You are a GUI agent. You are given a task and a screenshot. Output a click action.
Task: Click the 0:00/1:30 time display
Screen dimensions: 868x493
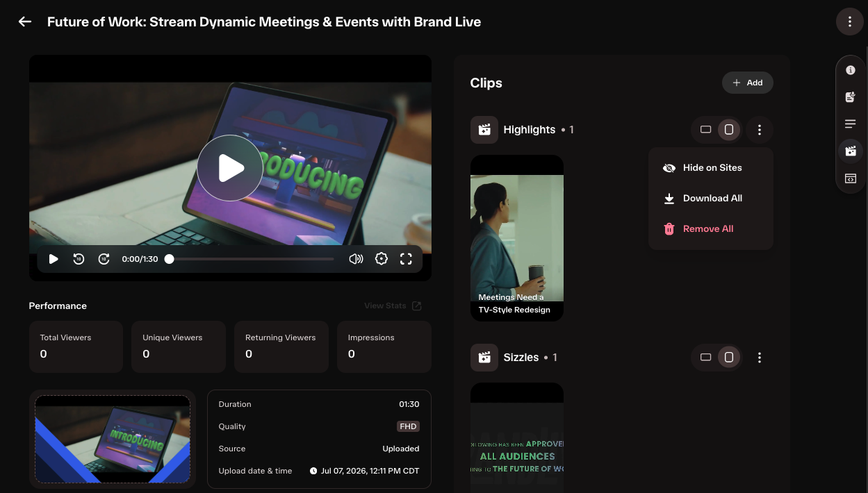[x=140, y=259]
